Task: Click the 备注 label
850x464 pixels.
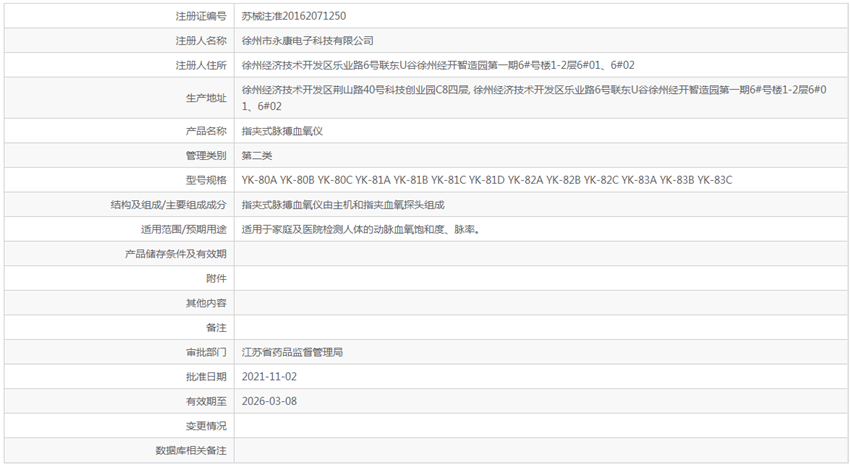Action: pyautogui.click(x=216, y=327)
